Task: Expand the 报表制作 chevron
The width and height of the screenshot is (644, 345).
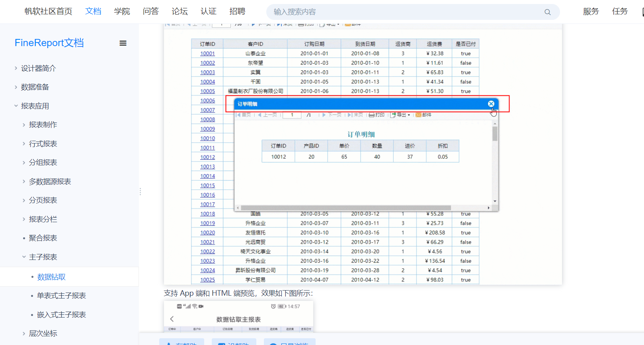Action: [24, 125]
